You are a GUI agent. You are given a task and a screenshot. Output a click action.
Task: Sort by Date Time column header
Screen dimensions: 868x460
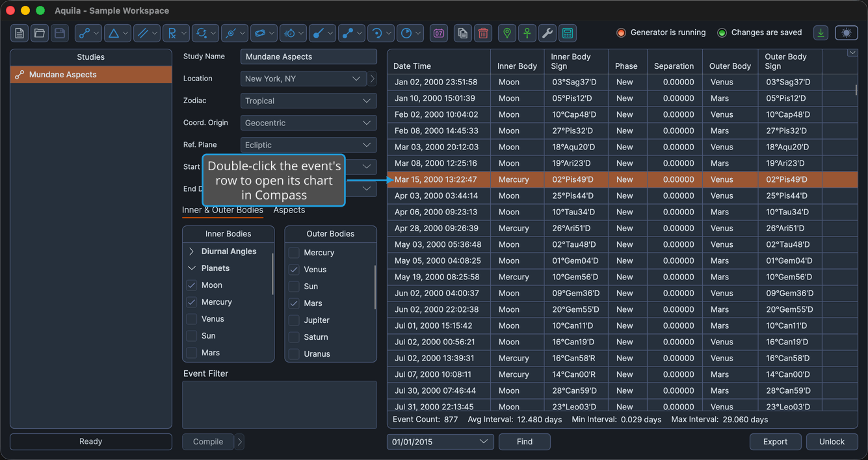click(439, 62)
